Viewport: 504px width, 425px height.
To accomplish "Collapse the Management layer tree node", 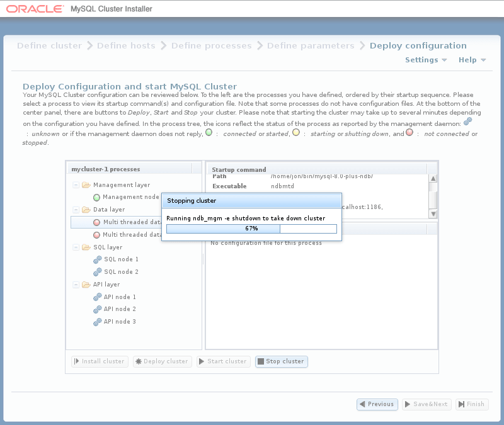I will (x=76, y=185).
